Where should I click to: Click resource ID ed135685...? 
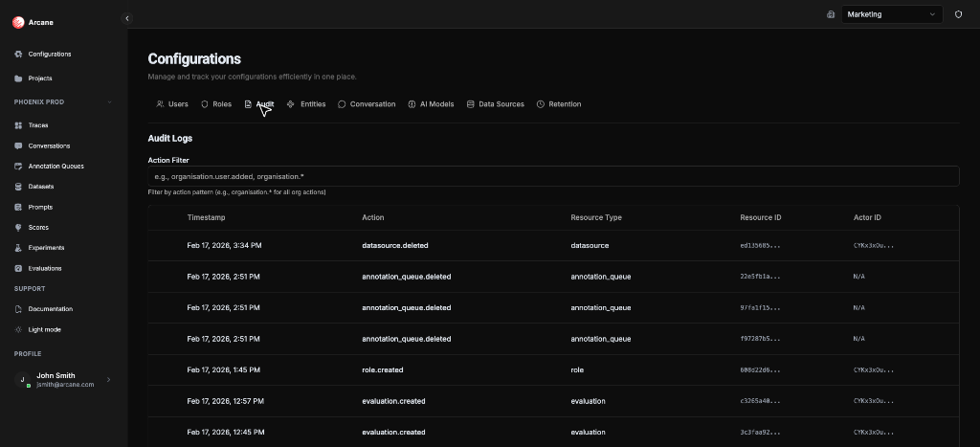click(760, 246)
